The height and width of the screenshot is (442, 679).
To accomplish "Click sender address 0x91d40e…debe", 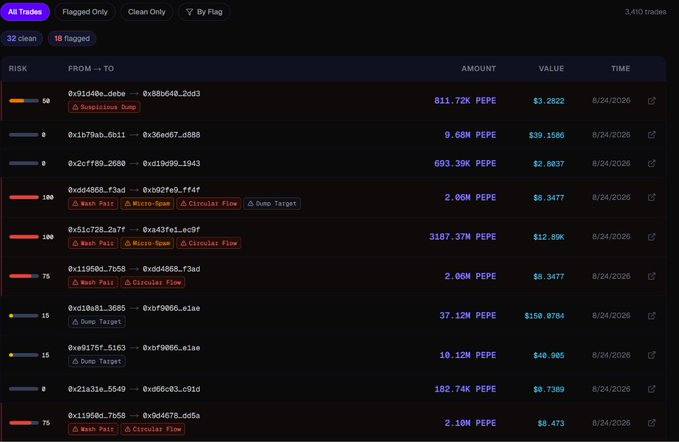I will coord(97,94).
